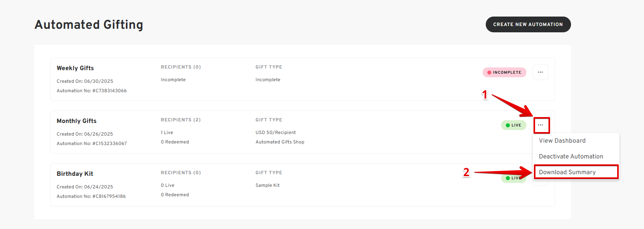Click Monthly Gifts Recipients (2) label
The image size is (644, 229).
tap(181, 120)
